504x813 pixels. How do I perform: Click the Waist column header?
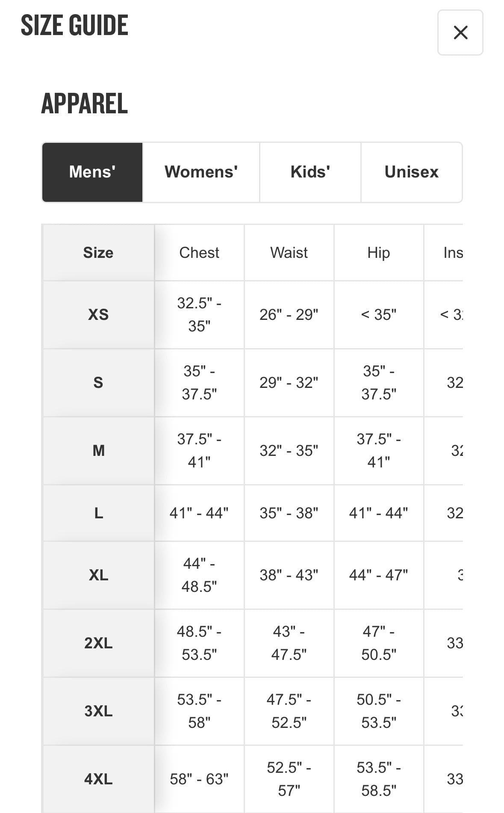(x=289, y=253)
